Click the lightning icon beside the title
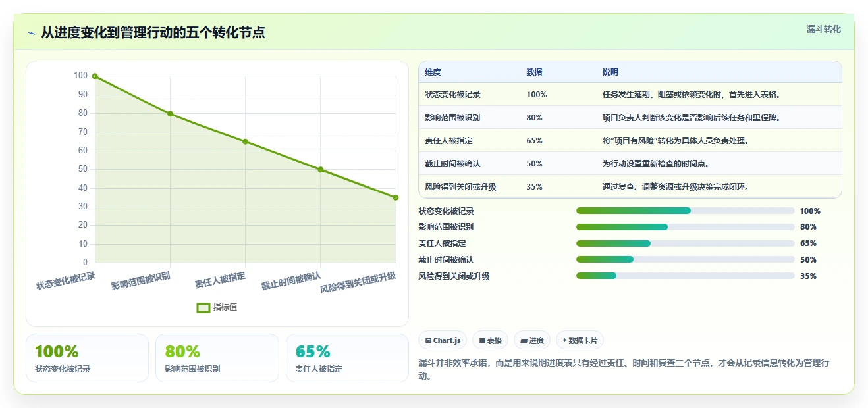 tap(32, 33)
